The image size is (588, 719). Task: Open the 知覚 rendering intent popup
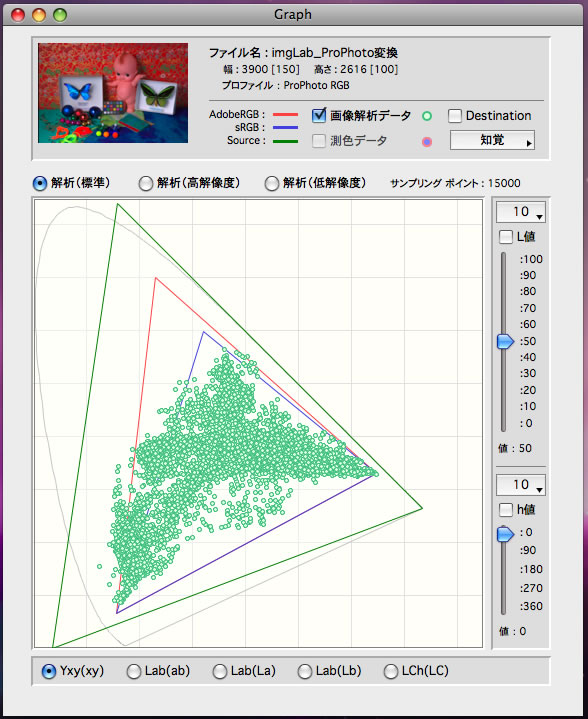coord(492,140)
